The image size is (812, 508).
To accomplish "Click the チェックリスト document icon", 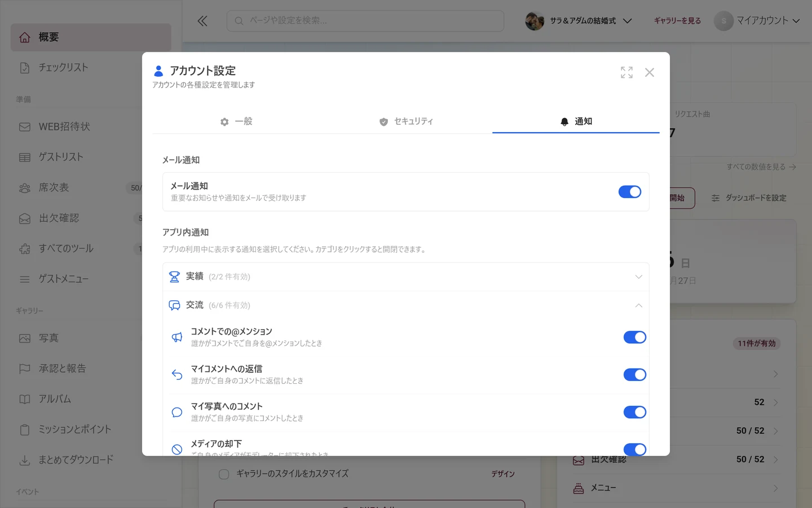I will [x=25, y=68].
